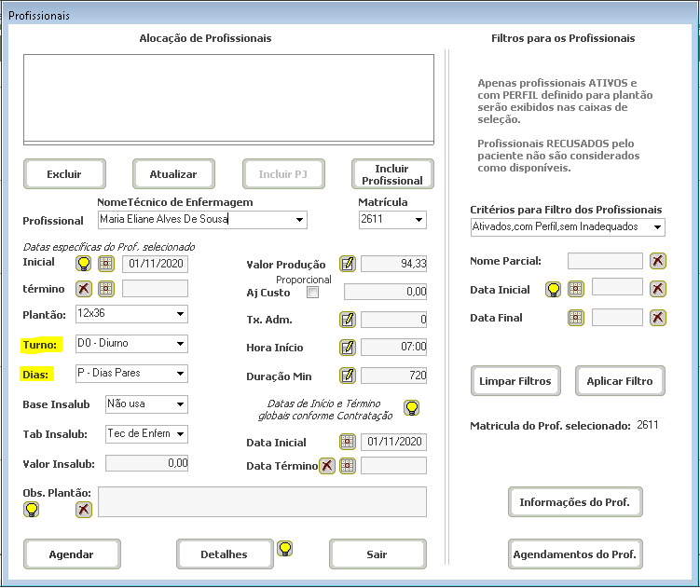Open Informações do Prof. button
Screen dimensions: 700x588
575,502
